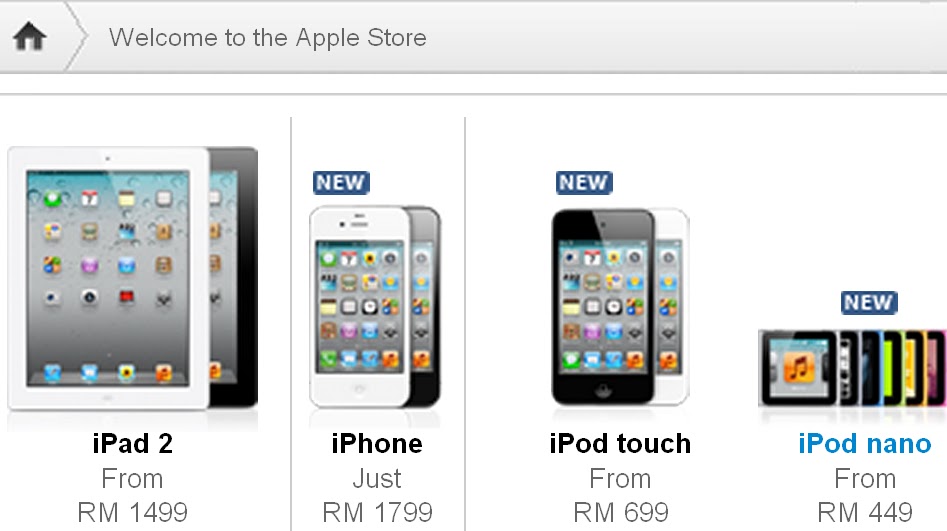Open the iPod nano product image

point(852,368)
